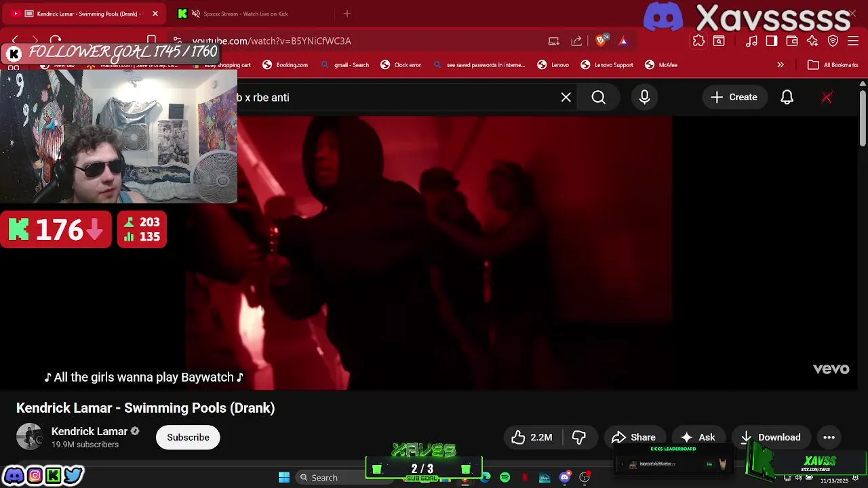Image resolution: width=868 pixels, height=488 pixels.
Task: Click the Instagram icon in overlay socials
Action: point(35,475)
